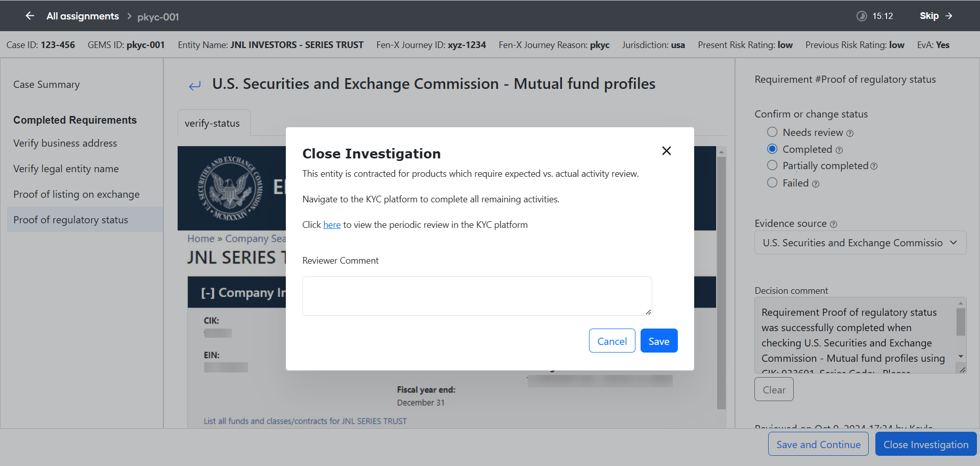The height and width of the screenshot is (466, 980).
Task: Open the verify-status tab
Action: (214, 123)
